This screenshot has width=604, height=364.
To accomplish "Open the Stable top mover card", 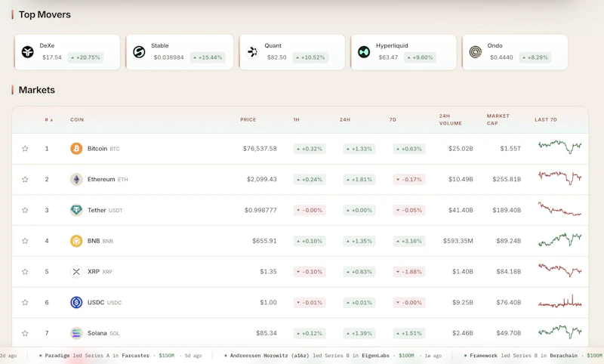I will point(180,52).
